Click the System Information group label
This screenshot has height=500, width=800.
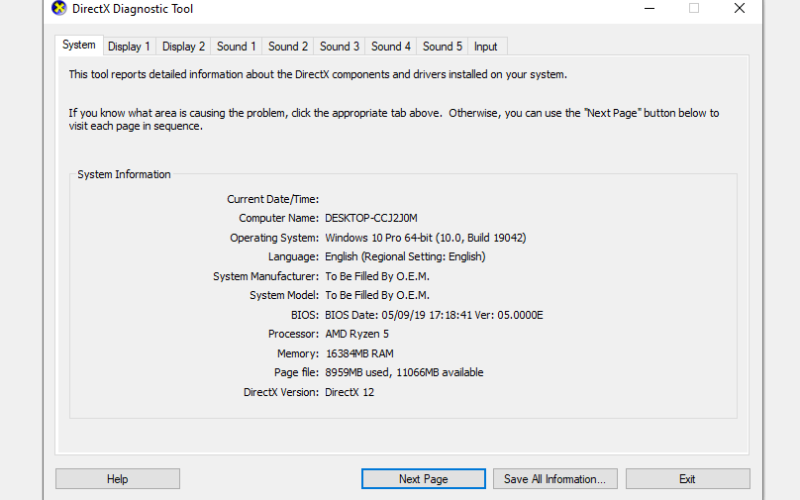(124, 174)
